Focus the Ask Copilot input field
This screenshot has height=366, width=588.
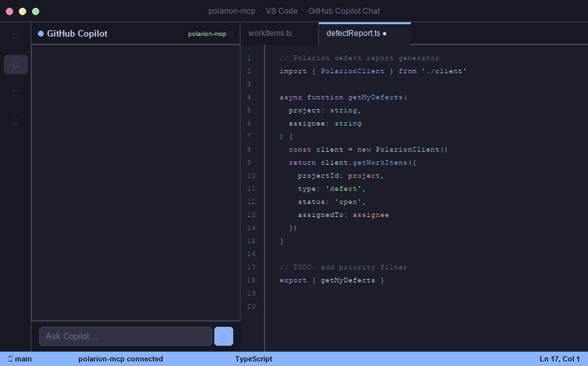click(125, 336)
